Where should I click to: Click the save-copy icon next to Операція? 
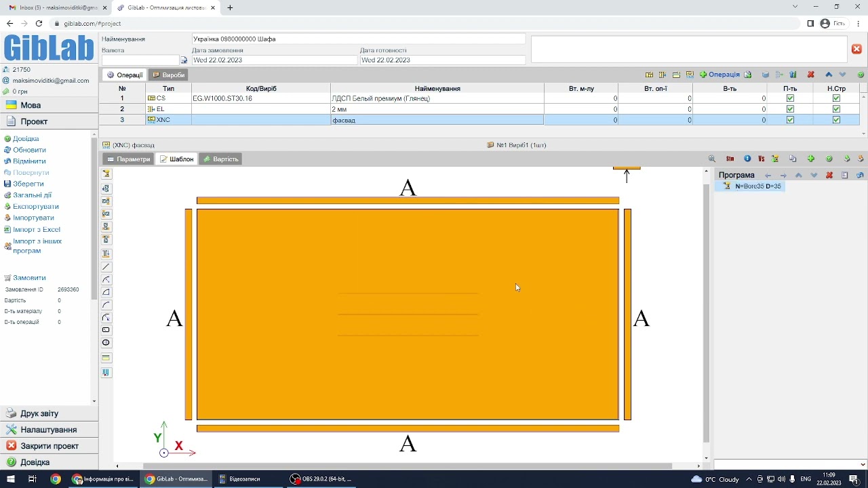click(747, 75)
